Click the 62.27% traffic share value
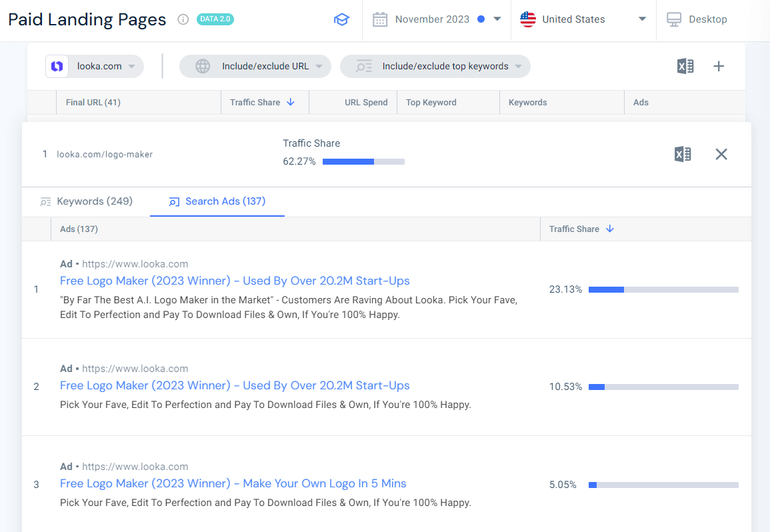This screenshot has width=770, height=532. click(299, 161)
